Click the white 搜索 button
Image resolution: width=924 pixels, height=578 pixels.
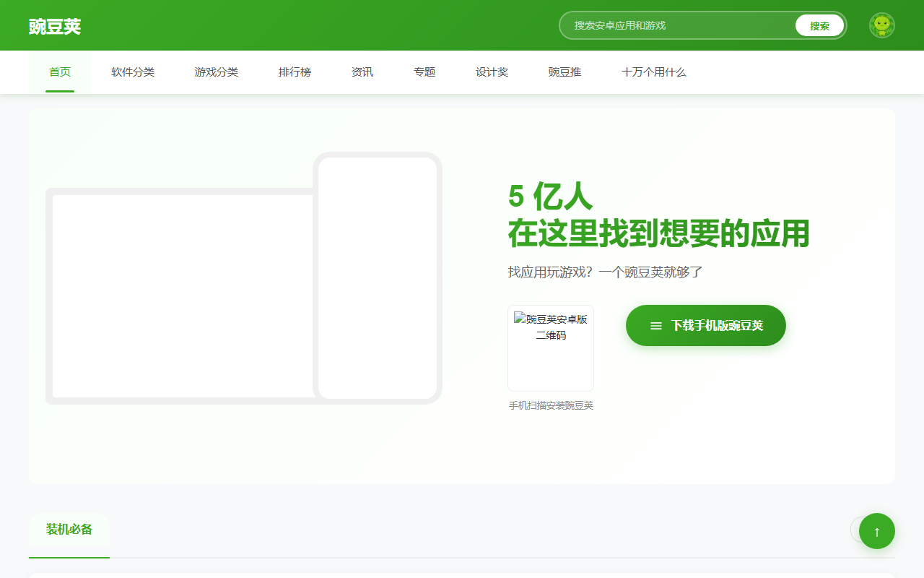click(819, 25)
